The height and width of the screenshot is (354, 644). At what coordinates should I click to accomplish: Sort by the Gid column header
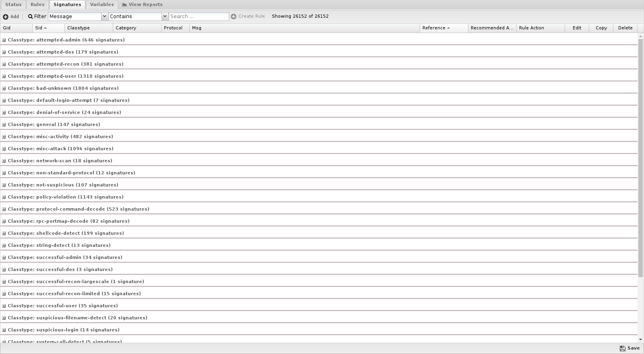(x=16, y=28)
